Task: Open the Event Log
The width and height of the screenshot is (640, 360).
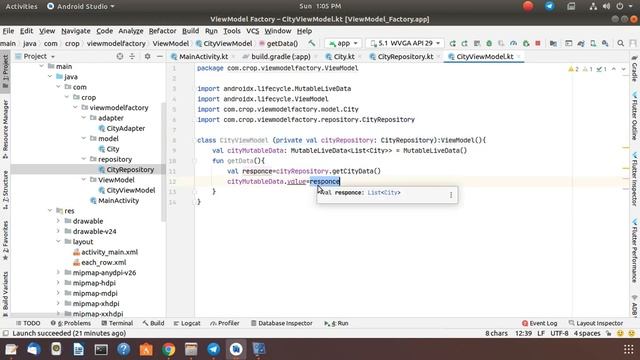Action: click(x=539, y=323)
